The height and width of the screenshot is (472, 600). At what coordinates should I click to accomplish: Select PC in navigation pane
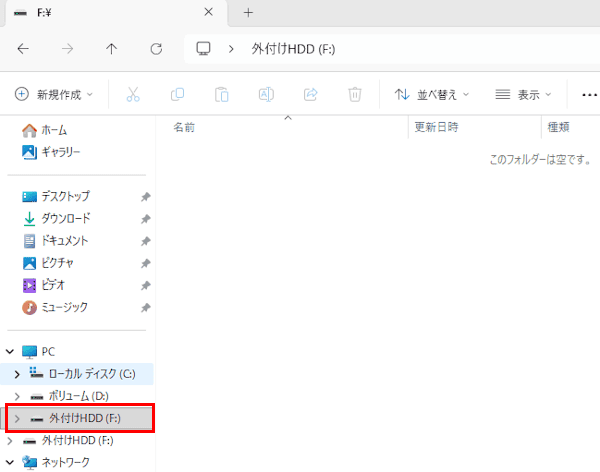click(x=39, y=351)
